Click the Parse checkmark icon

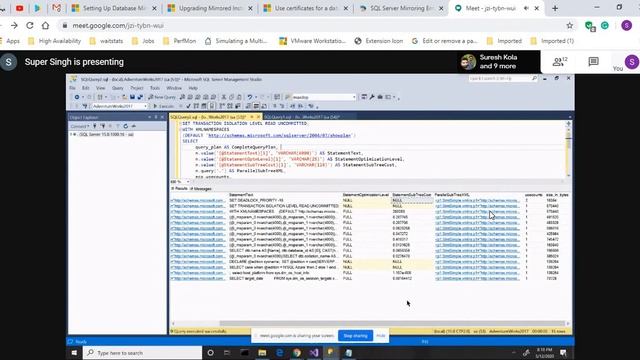(x=188, y=106)
